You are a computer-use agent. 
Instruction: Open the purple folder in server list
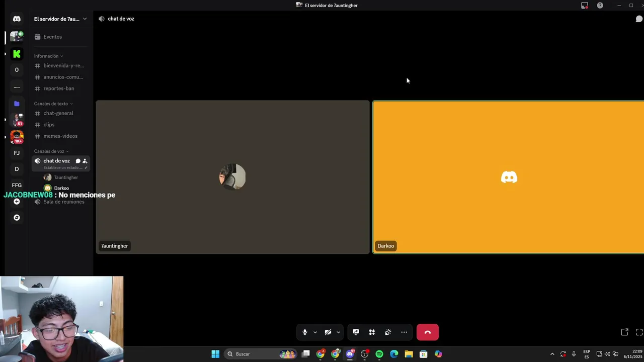tap(17, 104)
